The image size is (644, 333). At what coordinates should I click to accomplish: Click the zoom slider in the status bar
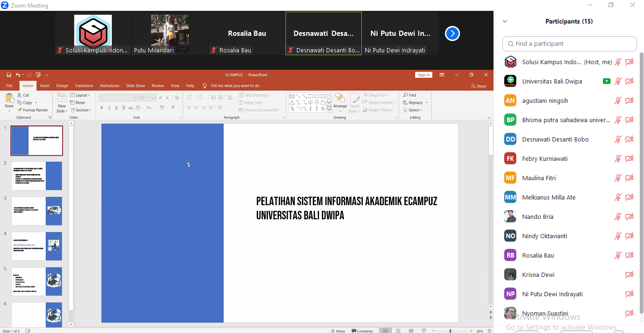[450, 331]
